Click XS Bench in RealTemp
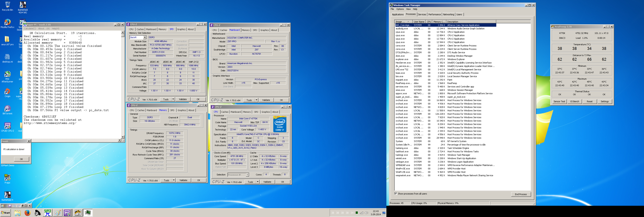 click(574, 102)
